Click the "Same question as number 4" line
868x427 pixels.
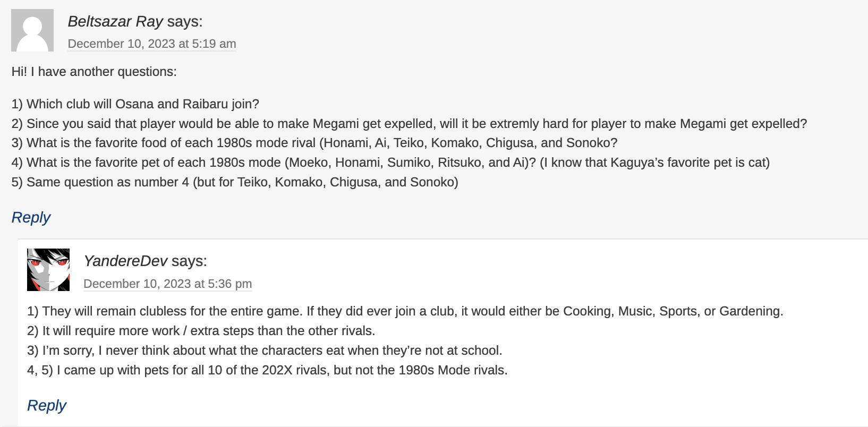point(235,182)
